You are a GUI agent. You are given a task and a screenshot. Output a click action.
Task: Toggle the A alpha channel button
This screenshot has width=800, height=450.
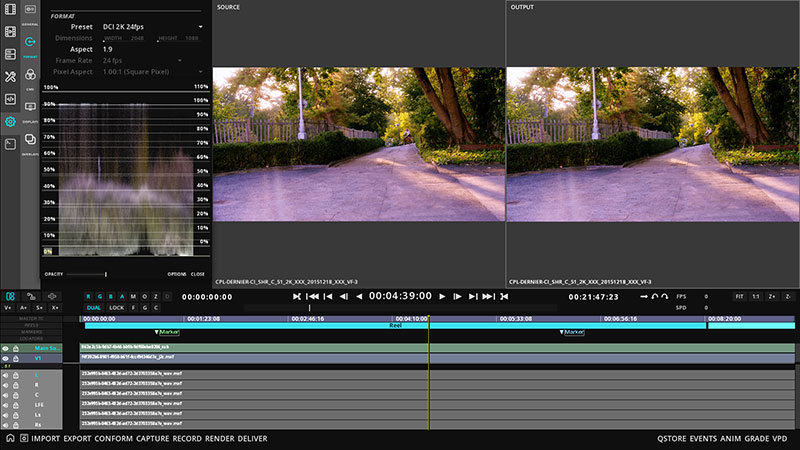pos(122,296)
